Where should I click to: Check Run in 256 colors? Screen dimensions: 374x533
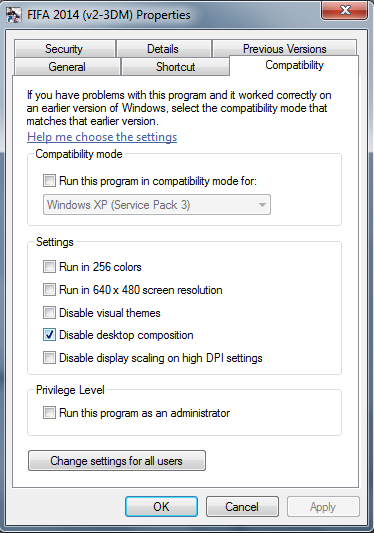(x=49, y=266)
